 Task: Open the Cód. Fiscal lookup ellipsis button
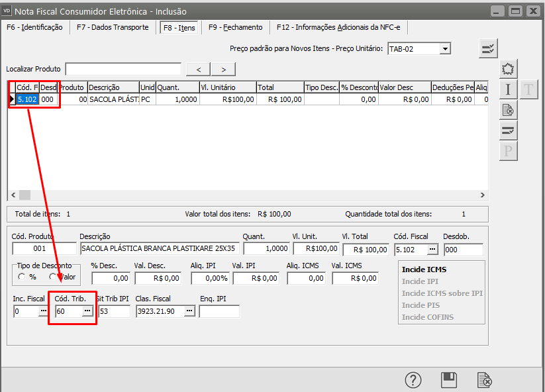432,249
